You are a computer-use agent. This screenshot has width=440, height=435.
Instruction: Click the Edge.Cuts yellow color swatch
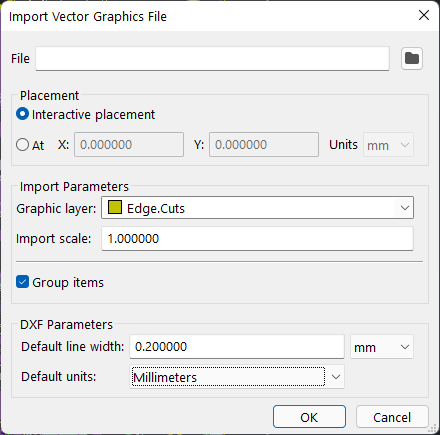tap(115, 207)
